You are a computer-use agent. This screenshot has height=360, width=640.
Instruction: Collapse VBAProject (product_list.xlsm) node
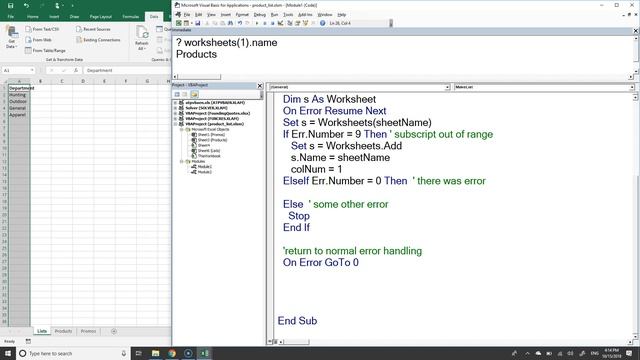(x=176, y=124)
